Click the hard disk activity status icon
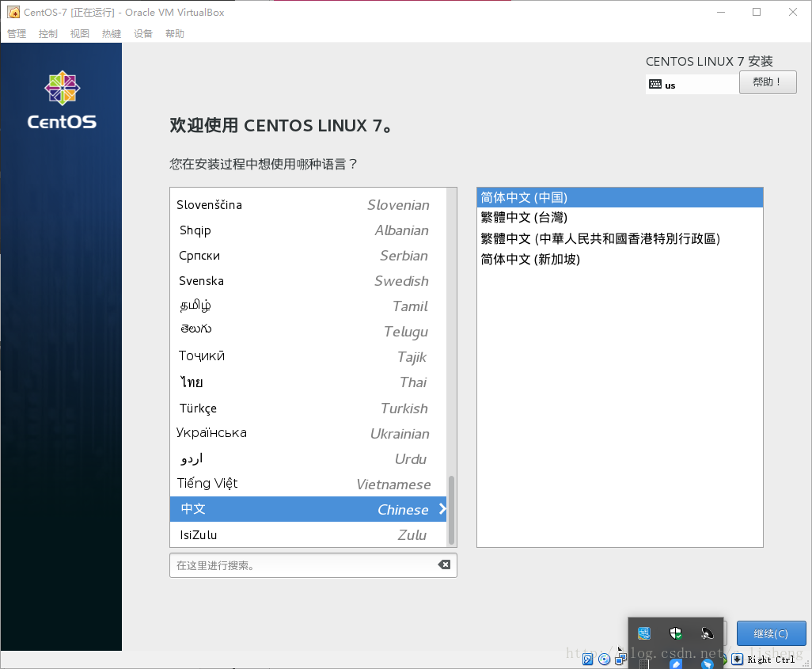812x669 pixels. pyautogui.click(x=588, y=659)
